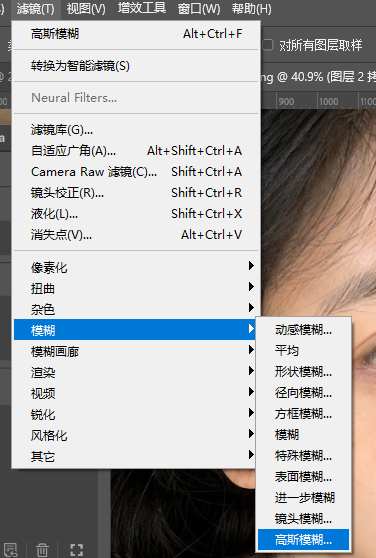376x558 pixels.
Task: Apply 进一步模糊 blur more
Action: pyautogui.click(x=303, y=498)
